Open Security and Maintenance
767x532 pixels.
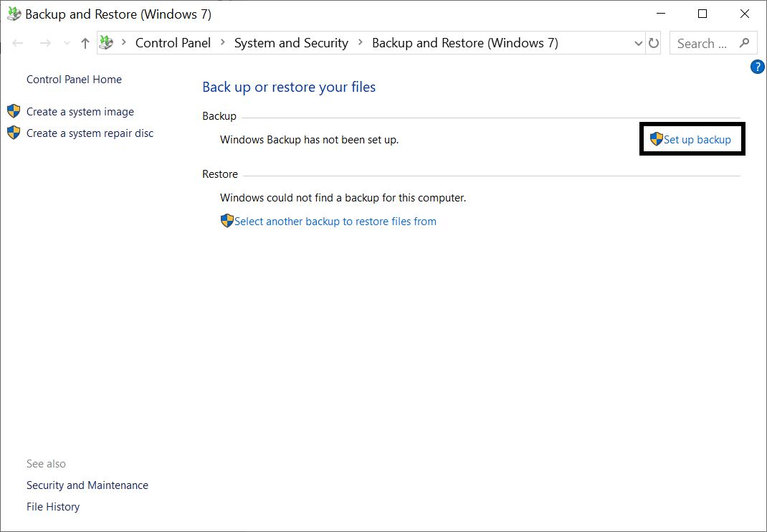click(x=87, y=485)
